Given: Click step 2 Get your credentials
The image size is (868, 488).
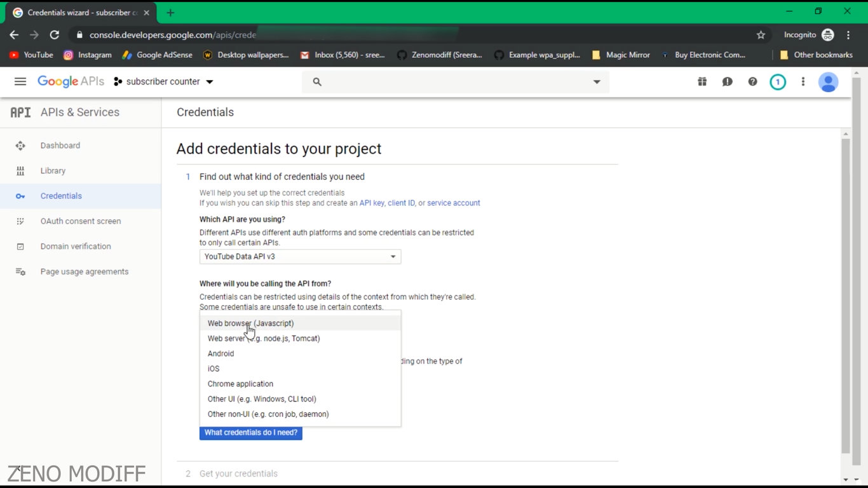Looking at the screenshot, I should pyautogui.click(x=238, y=473).
